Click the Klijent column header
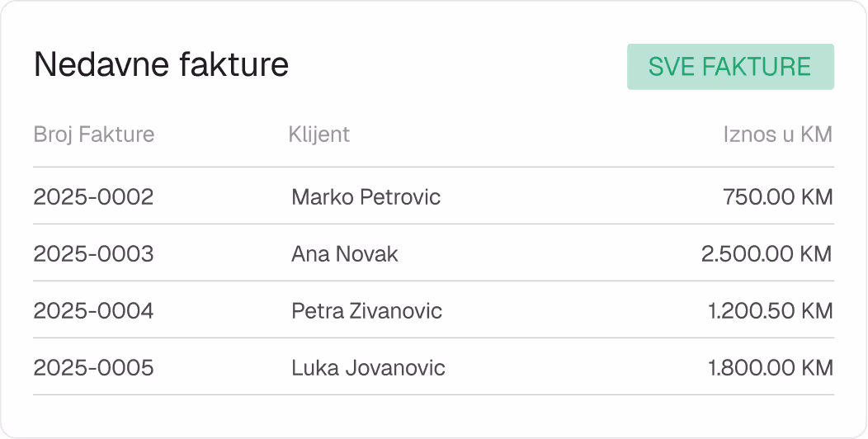Viewport: 868px width, 439px height. point(319,135)
